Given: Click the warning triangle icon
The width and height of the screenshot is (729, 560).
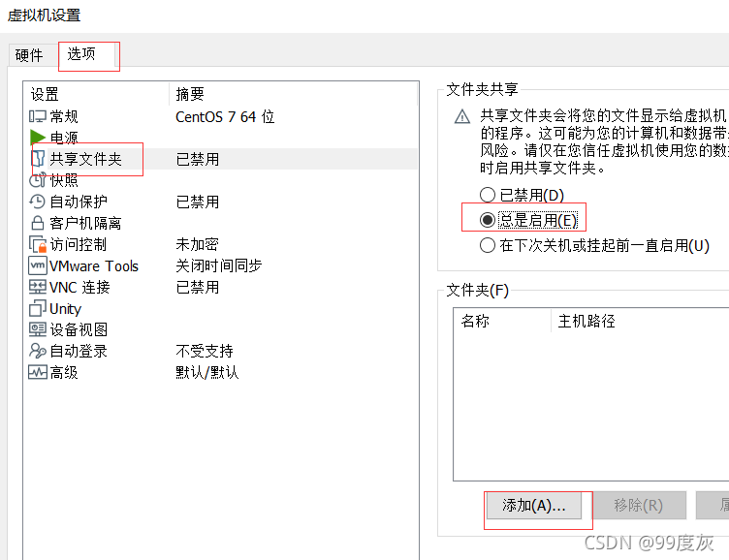Looking at the screenshot, I should click(461, 116).
